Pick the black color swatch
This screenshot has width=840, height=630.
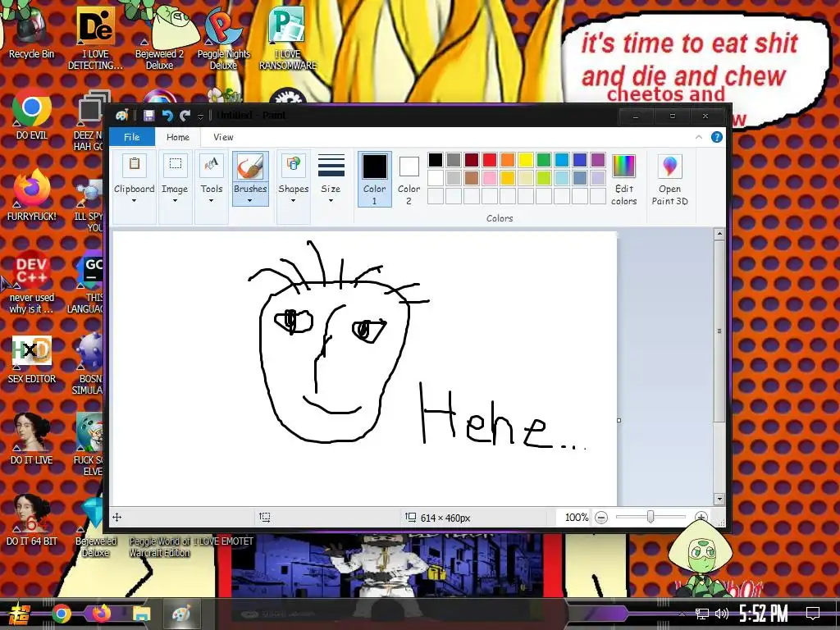[x=436, y=160]
